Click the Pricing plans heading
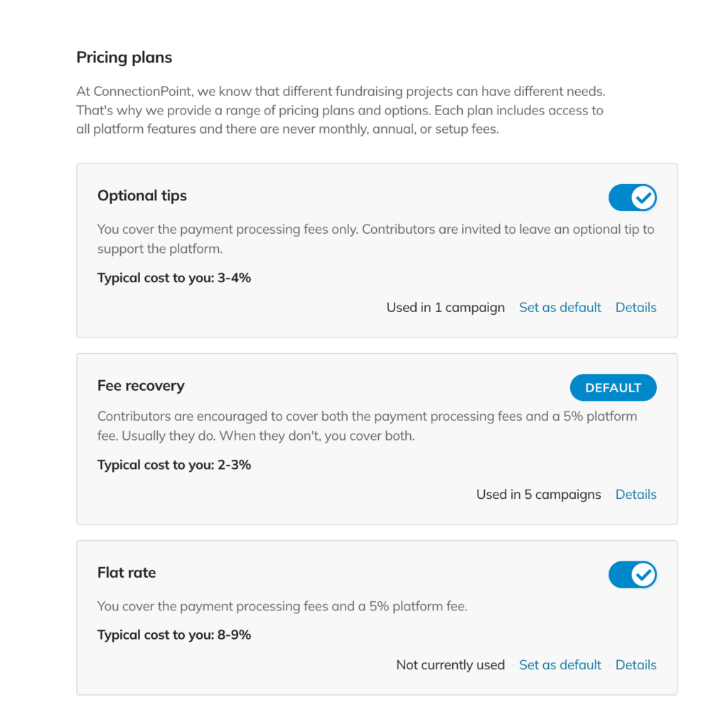This screenshot has width=728, height=722. coord(124,58)
